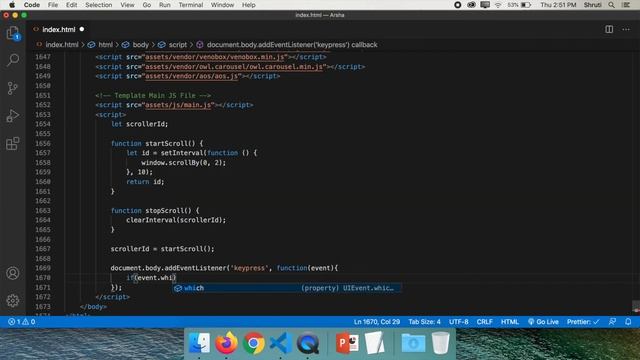The height and width of the screenshot is (360, 640).
Task: Open the document app in dock
Action: point(375,342)
